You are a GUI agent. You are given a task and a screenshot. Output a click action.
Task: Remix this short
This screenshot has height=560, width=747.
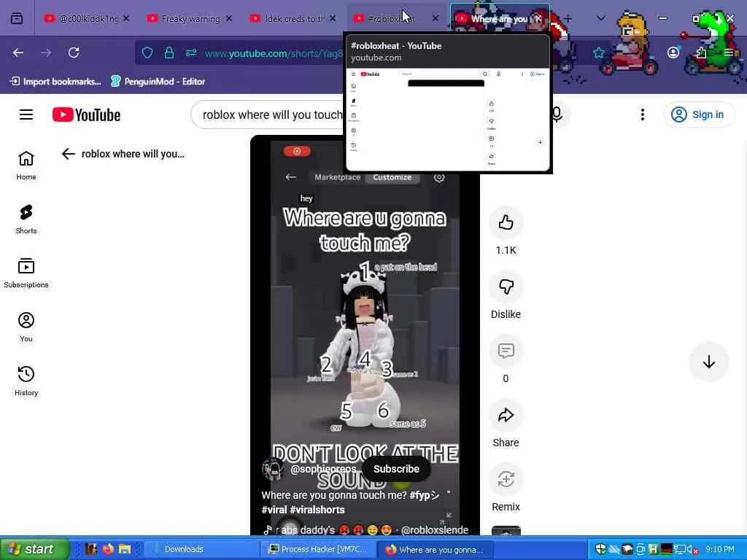506,479
